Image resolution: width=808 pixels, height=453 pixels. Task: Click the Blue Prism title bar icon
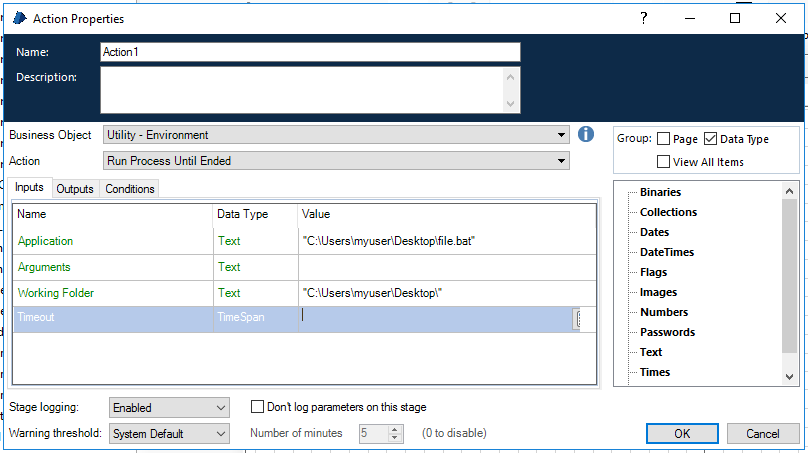click(x=19, y=18)
